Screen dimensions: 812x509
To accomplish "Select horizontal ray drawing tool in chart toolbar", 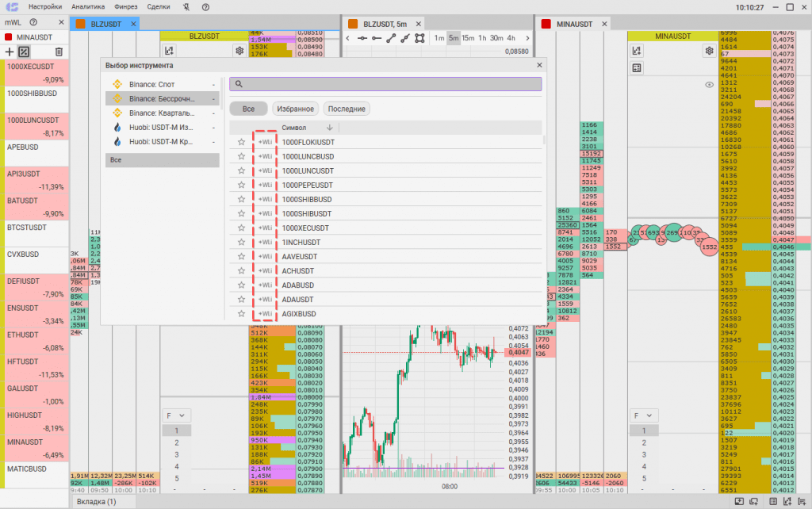I will click(377, 38).
